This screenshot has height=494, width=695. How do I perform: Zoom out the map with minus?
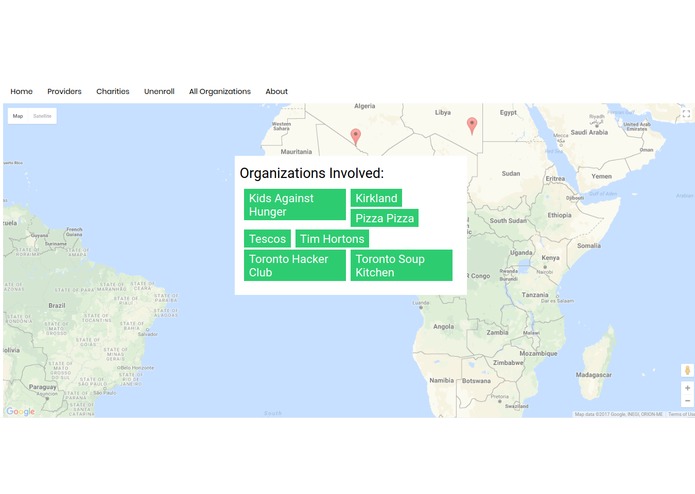(x=687, y=401)
